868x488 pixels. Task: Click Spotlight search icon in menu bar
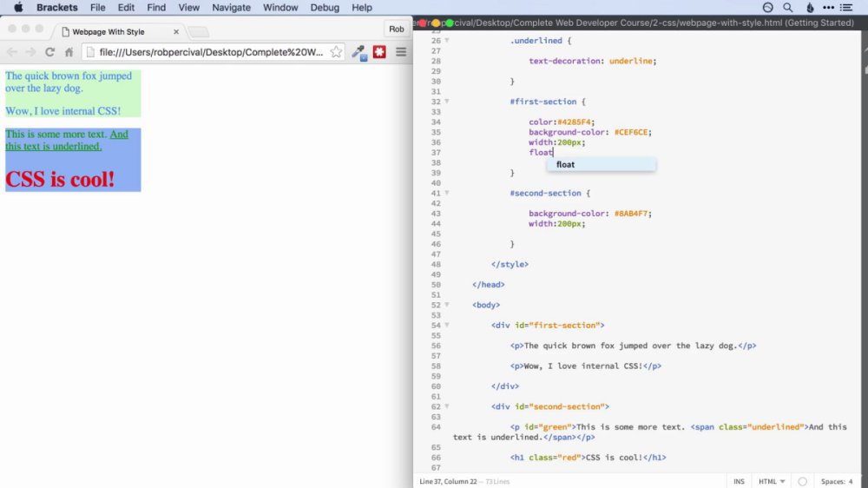788,7
